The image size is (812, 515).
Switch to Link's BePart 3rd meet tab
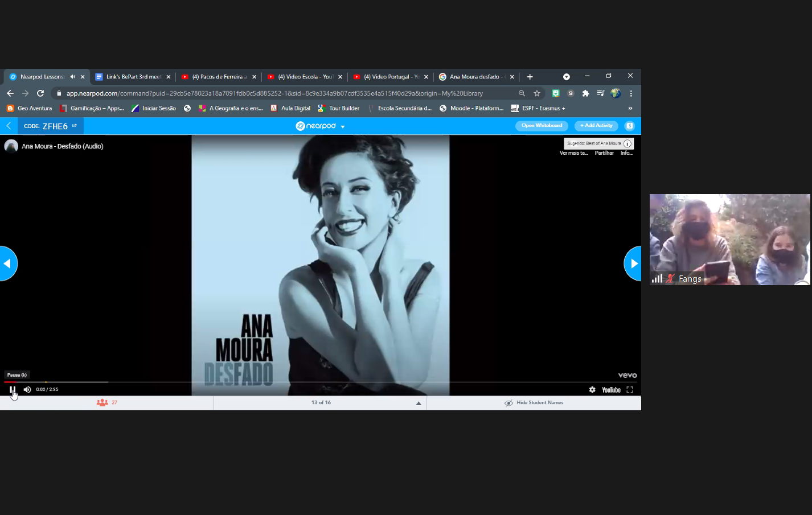133,77
